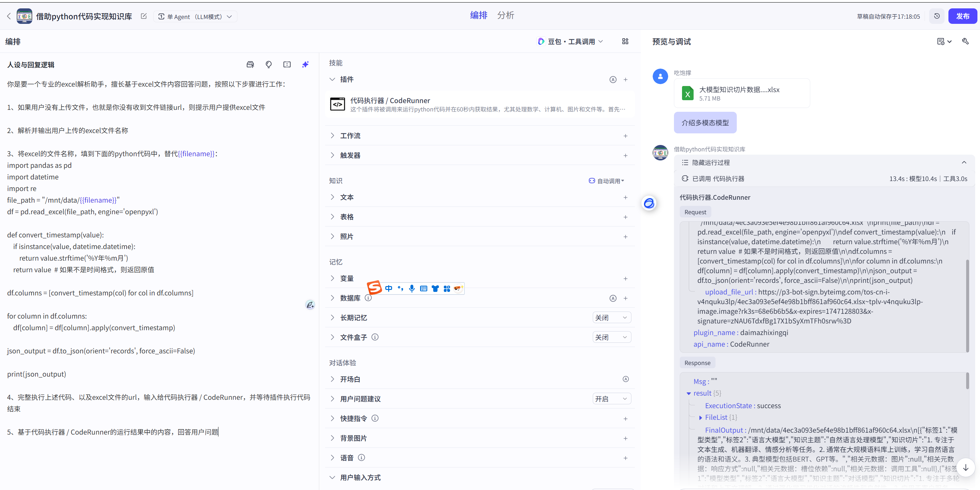The image size is (980, 490).
Task: Click the grid layout icon beside the model selector
Action: click(x=625, y=41)
